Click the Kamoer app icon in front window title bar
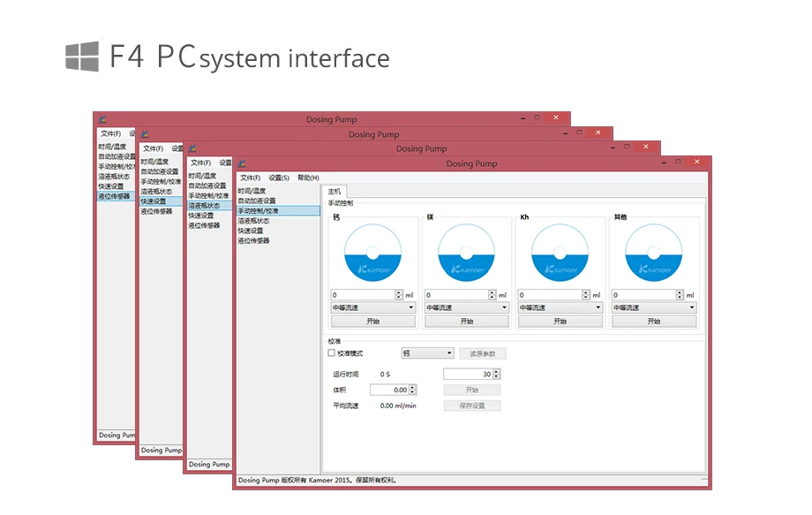 click(241, 163)
